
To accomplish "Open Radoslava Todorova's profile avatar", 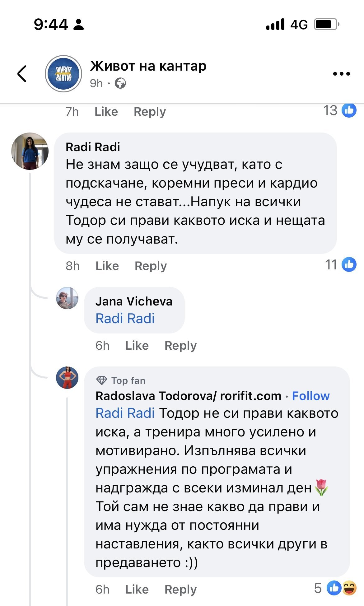I will coord(67,378).
